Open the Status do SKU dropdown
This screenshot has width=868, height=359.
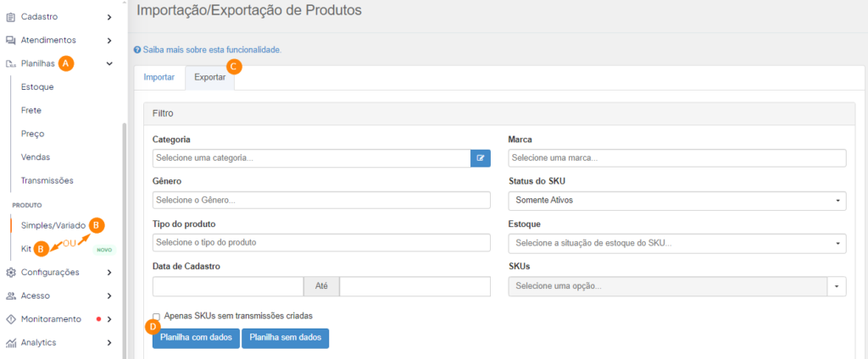pyautogui.click(x=677, y=200)
